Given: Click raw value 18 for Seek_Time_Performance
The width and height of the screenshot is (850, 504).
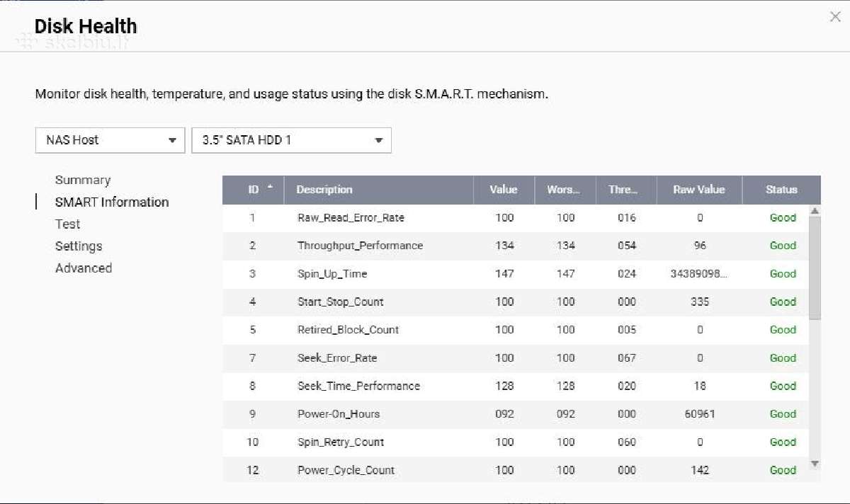Looking at the screenshot, I should tap(700, 386).
